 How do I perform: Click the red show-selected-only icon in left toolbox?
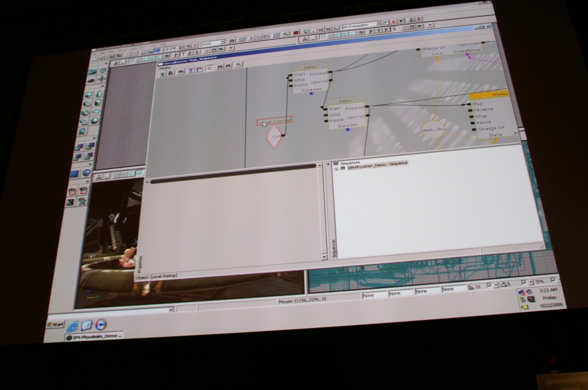click(72, 191)
